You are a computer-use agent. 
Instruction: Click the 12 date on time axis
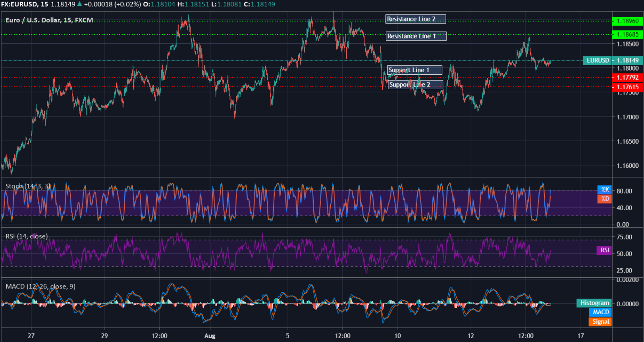coord(470,336)
